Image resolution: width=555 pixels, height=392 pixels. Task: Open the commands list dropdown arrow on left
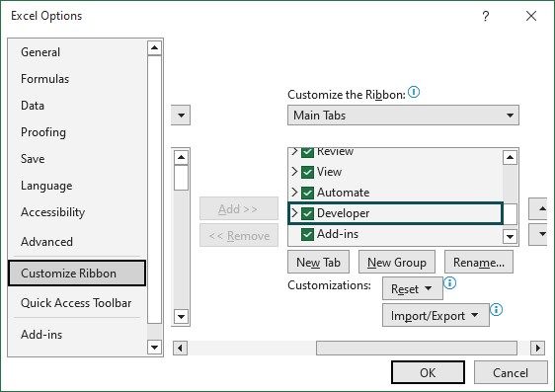click(x=181, y=115)
